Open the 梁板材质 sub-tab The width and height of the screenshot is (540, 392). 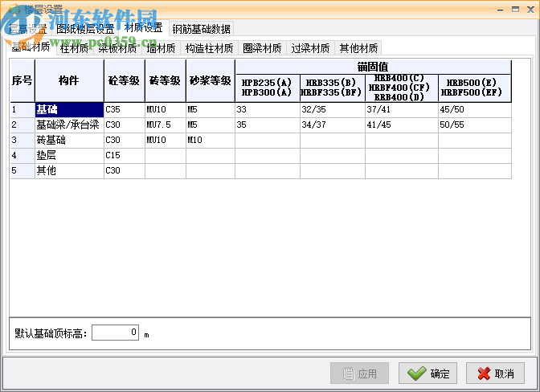click(x=117, y=48)
